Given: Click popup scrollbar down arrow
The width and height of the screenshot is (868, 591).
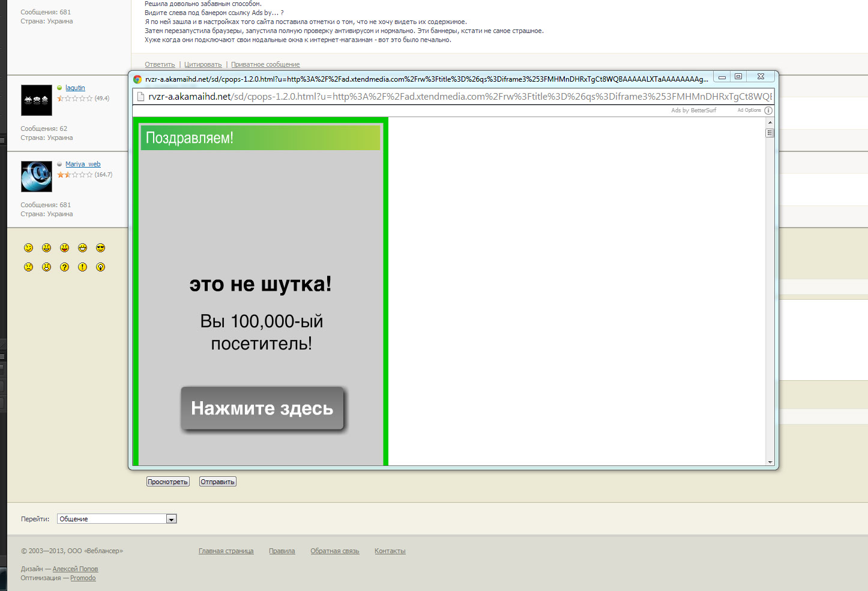Looking at the screenshot, I should (770, 462).
